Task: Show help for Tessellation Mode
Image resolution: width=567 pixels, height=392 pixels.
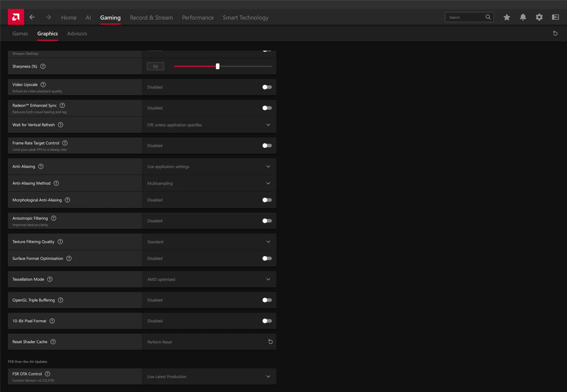Action: (x=50, y=279)
